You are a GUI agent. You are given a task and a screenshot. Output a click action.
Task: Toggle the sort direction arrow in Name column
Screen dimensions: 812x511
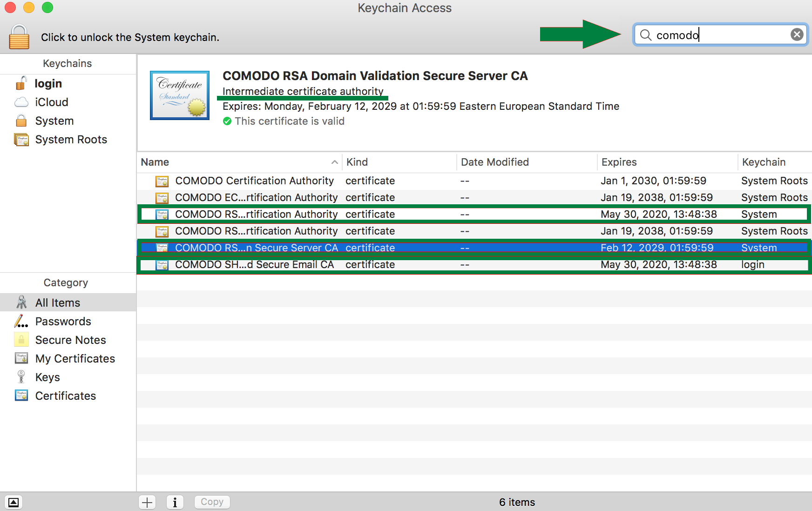334,162
